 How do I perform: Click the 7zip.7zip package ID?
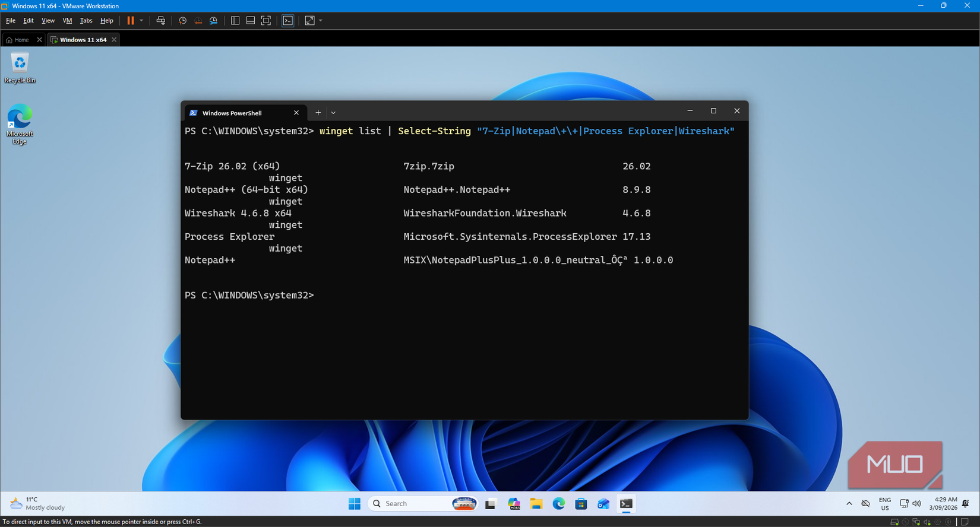[x=429, y=166]
